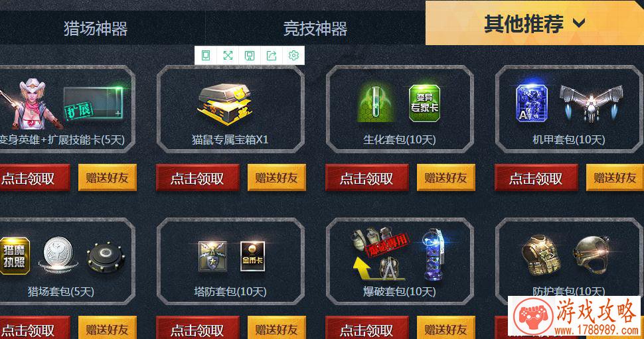This screenshot has height=339, width=644.
Task: Click the mobile phone icon in floating toolbar
Action: [x=206, y=56]
